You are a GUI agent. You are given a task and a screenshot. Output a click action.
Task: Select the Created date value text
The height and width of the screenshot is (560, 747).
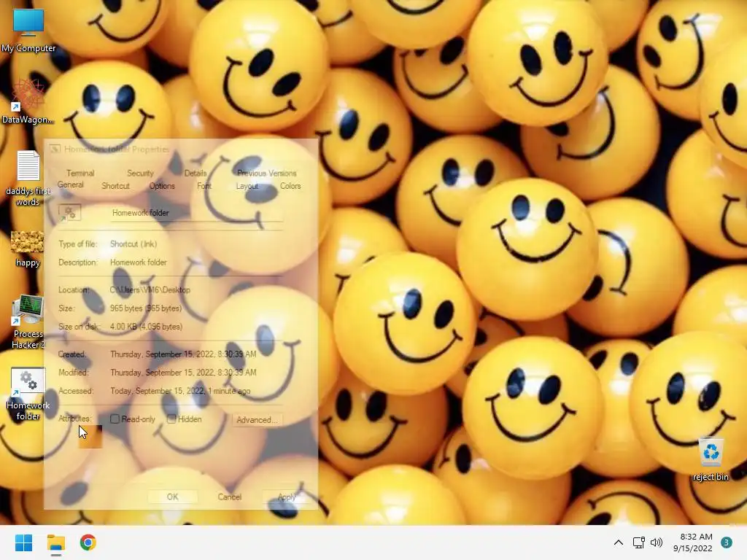click(x=183, y=354)
